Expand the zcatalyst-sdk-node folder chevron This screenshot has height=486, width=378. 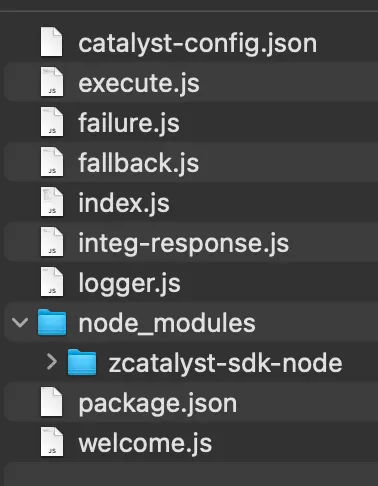(x=52, y=362)
